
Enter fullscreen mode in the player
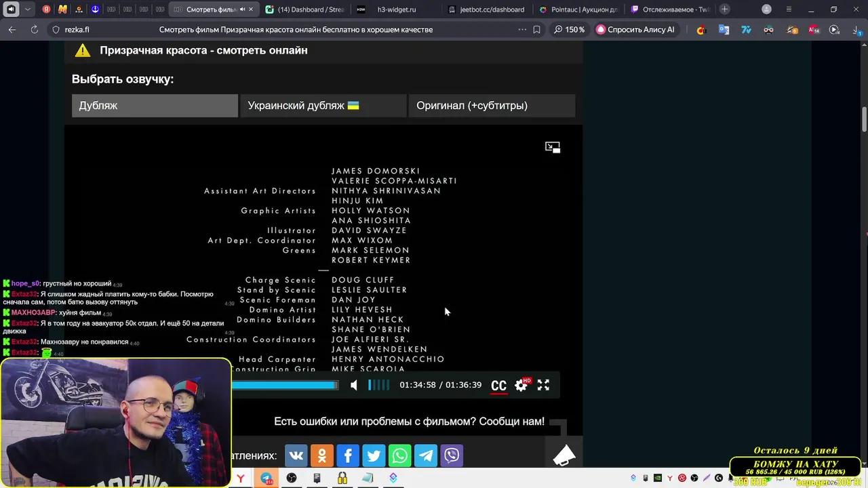[x=543, y=385]
